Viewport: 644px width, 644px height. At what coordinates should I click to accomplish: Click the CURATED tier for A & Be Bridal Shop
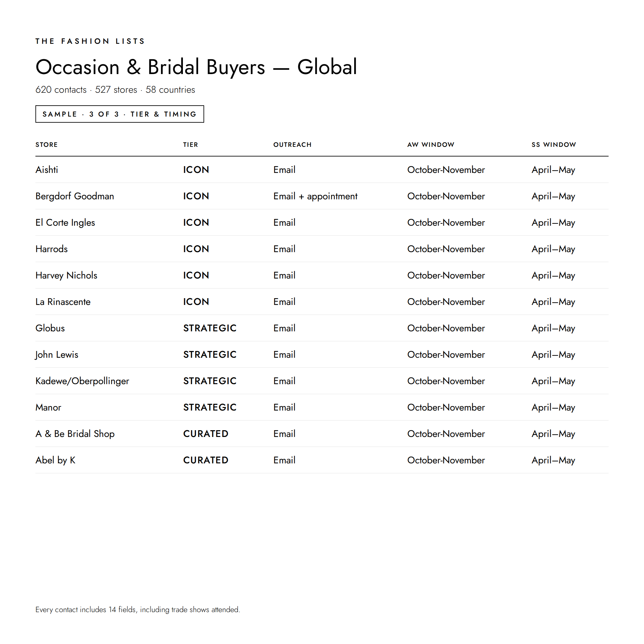coord(206,434)
